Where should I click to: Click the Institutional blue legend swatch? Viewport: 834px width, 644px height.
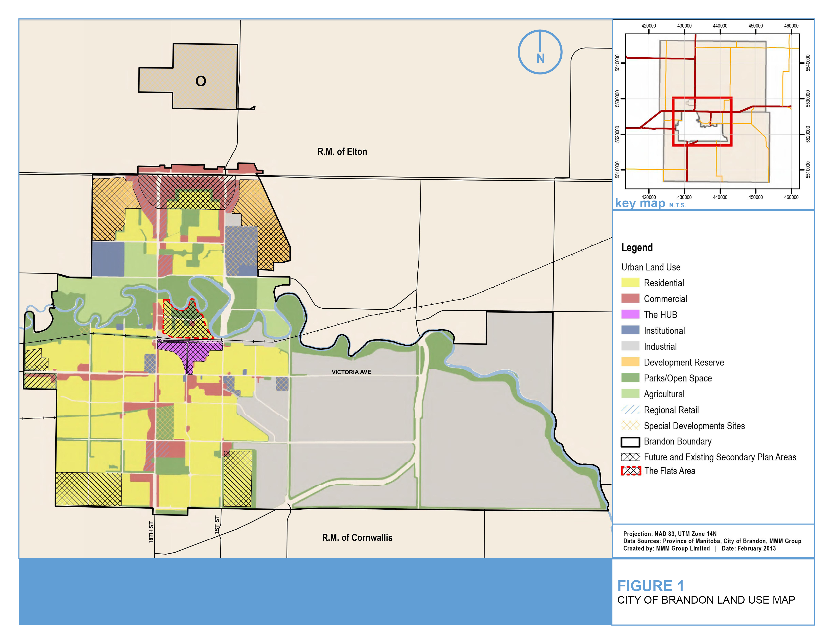[630, 330]
